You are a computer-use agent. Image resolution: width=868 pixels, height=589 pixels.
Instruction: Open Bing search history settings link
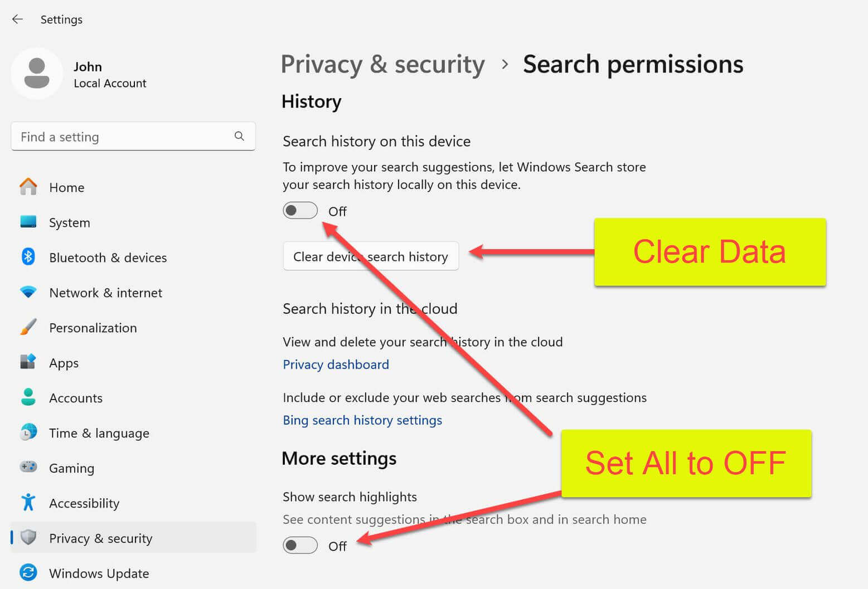362,420
